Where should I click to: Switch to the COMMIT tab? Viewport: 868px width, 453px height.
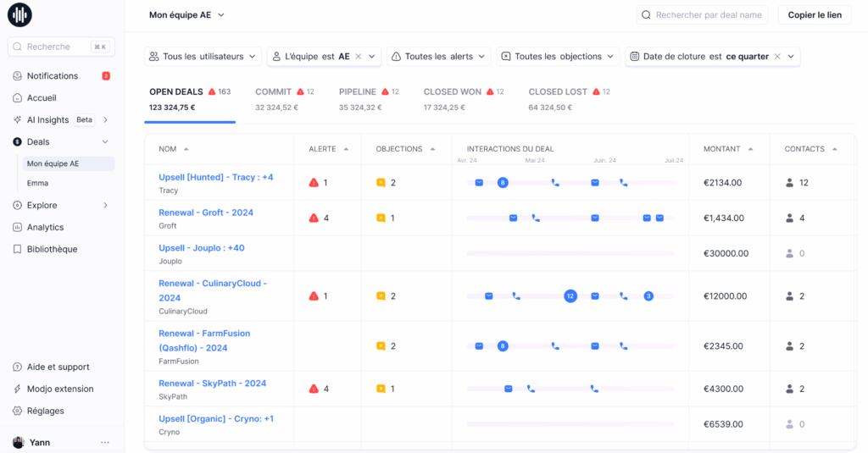(285, 100)
